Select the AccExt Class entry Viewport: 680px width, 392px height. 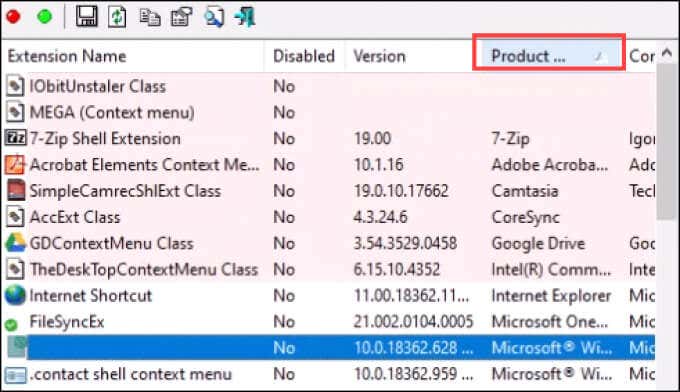(x=75, y=217)
